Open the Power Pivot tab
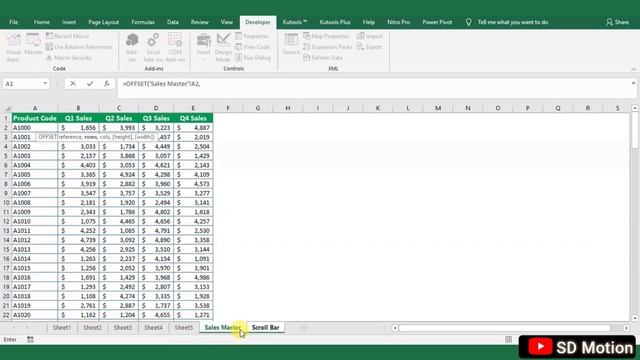The height and width of the screenshot is (360, 640). [437, 22]
